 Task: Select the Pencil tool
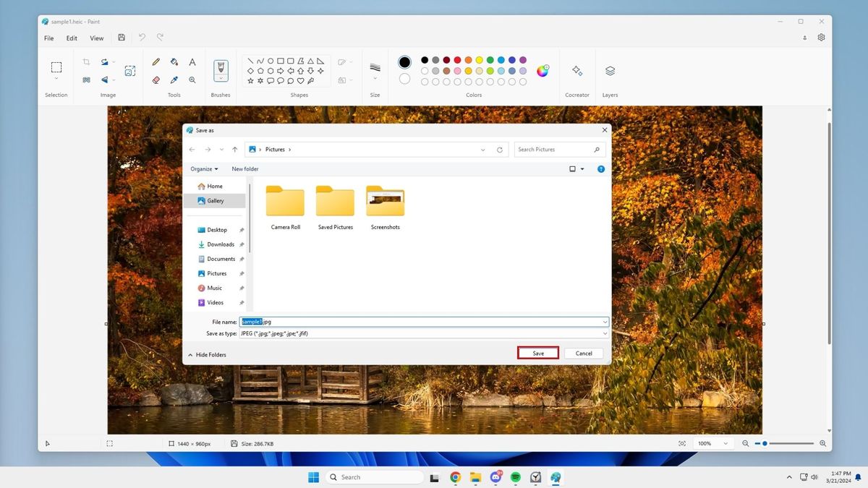click(x=156, y=62)
